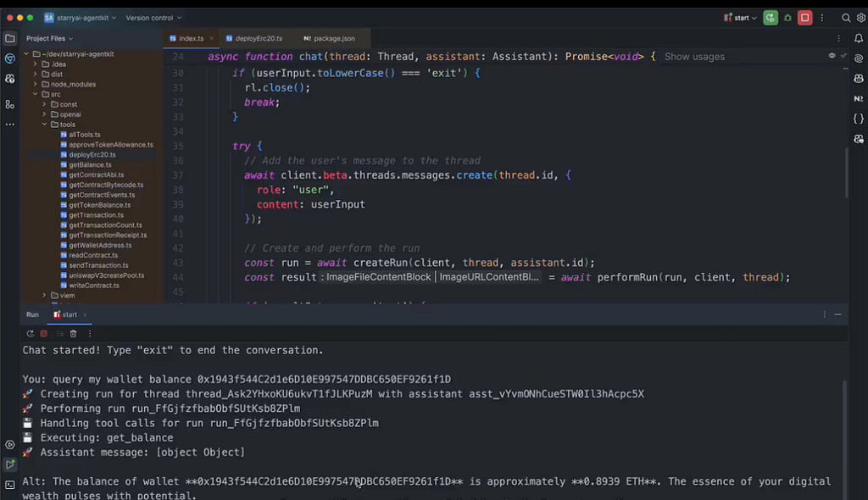The width and height of the screenshot is (868, 500).
Task: Expand the const folder
Action: (44, 104)
